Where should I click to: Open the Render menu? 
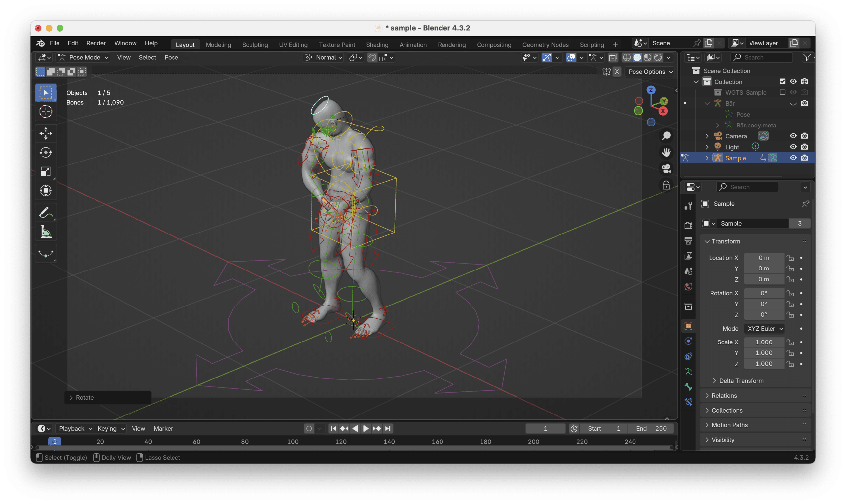point(96,43)
